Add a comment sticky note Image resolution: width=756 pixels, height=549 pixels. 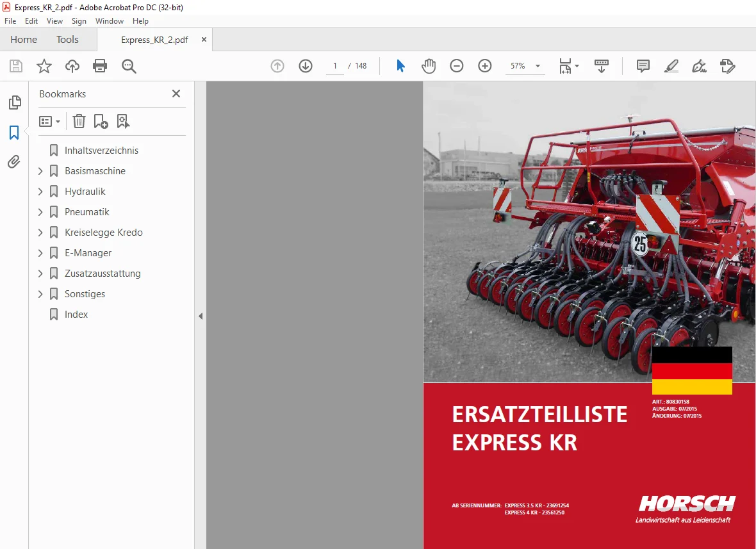[643, 66]
